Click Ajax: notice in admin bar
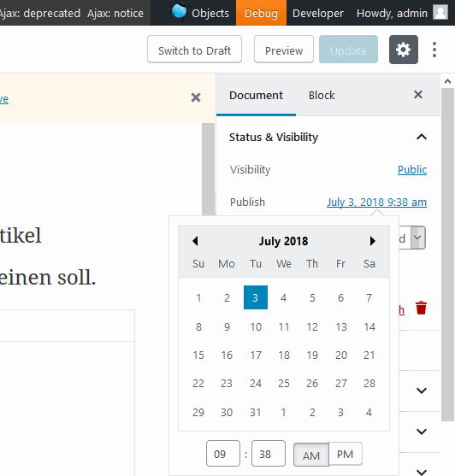The image size is (455, 476). click(115, 13)
